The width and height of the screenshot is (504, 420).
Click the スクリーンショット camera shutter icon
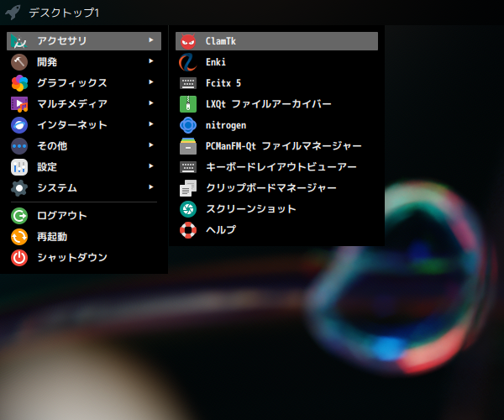click(188, 209)
